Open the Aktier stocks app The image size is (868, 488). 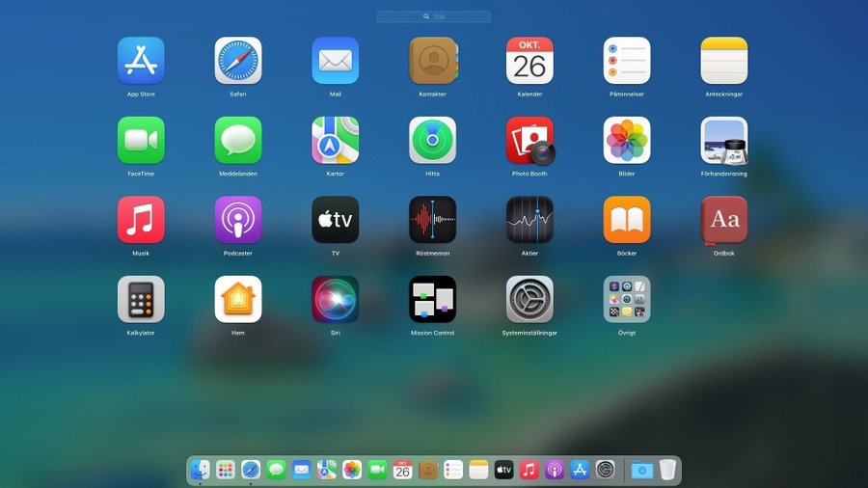pos(529,220)
